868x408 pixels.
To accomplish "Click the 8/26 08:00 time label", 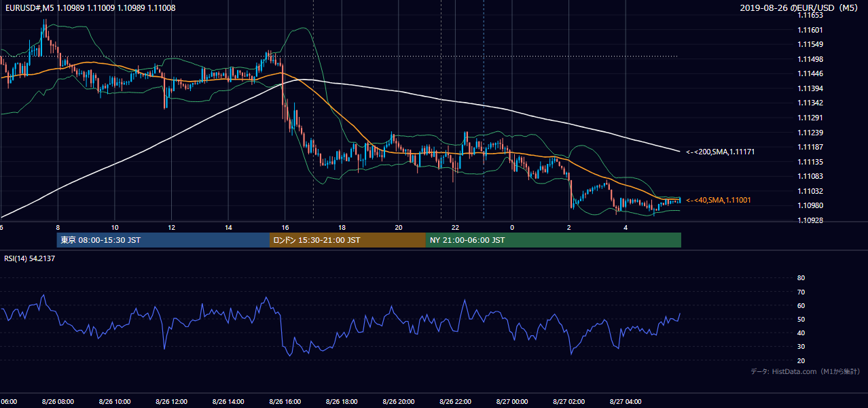I will tap(58, 401).
